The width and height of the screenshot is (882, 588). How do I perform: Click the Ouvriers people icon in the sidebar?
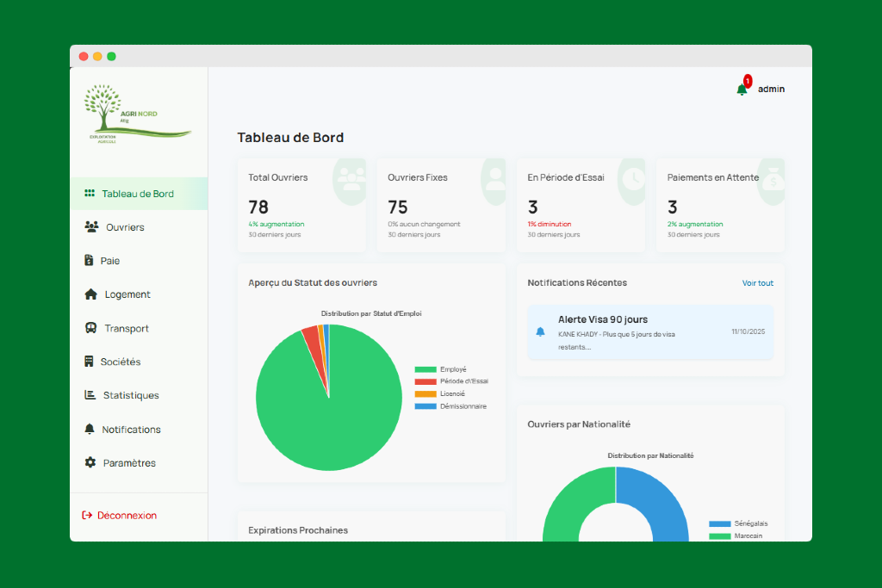91,227
